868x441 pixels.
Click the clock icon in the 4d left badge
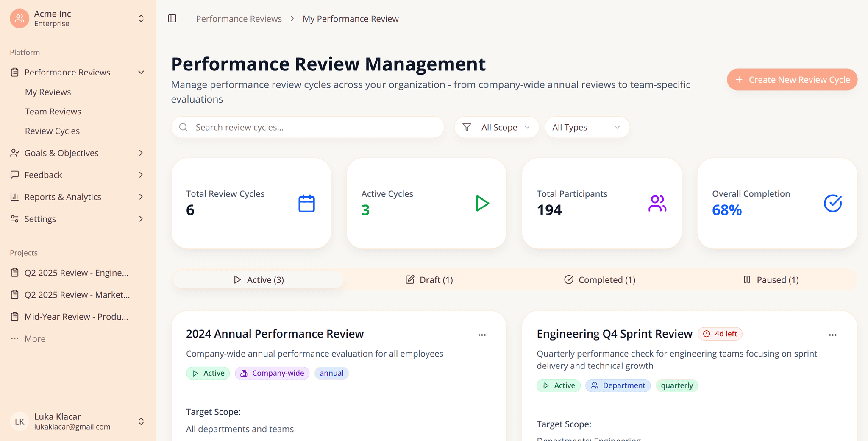click(707, 334)
